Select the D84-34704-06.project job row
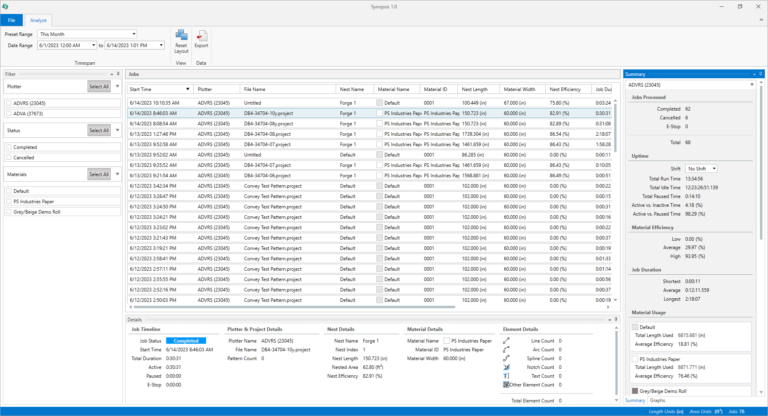Screen dimensions: 768x416 (370, 175)
